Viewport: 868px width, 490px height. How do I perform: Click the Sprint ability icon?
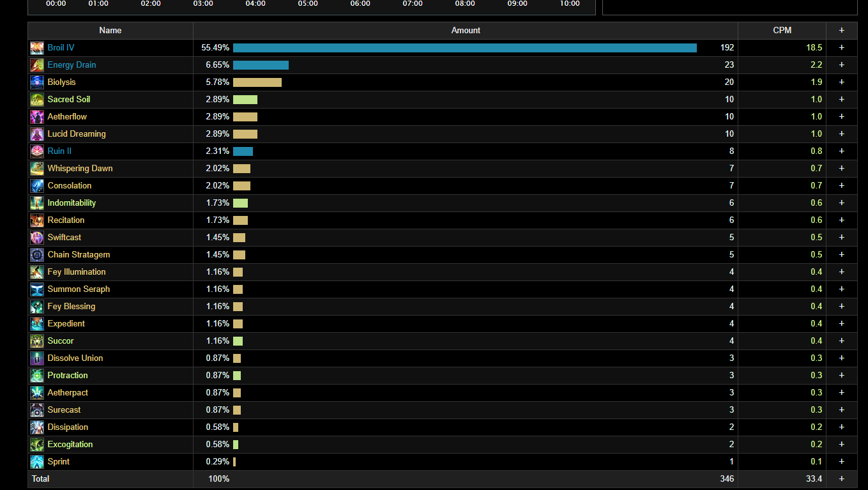(37, 462)
